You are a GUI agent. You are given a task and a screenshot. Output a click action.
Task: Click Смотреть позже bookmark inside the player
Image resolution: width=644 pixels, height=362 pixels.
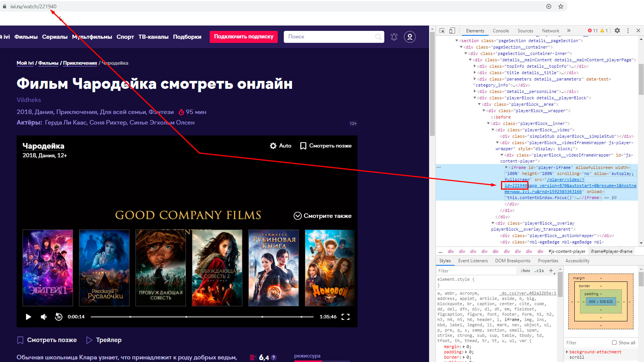pyautogui.click(x=326, y=146)
